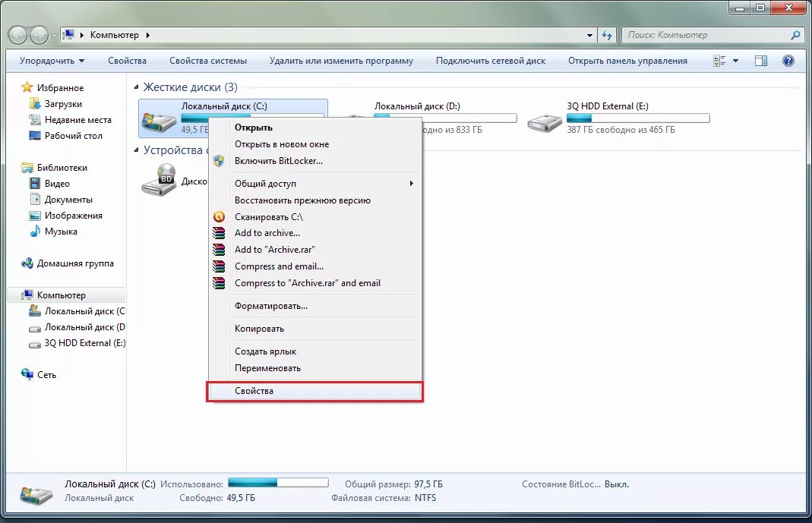Click the Back navigation arrow button
The width and height of the screenshot is (812, 523).
click(x=17, y=35)
